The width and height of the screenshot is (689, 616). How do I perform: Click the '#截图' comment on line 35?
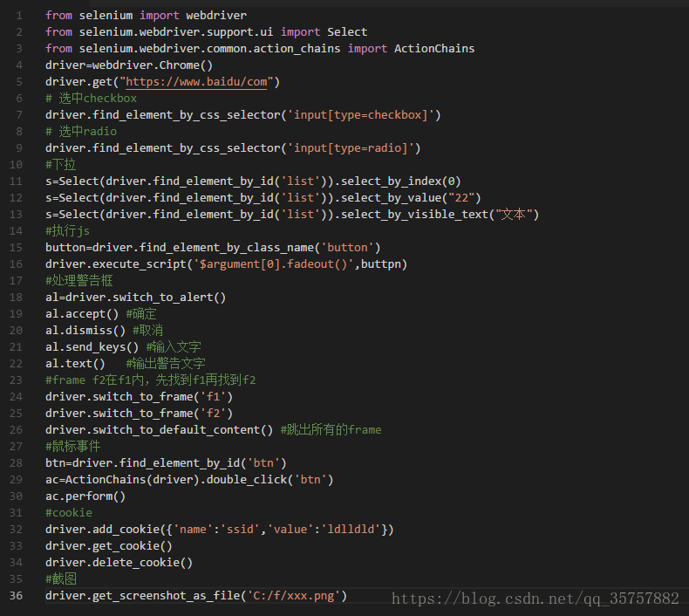pyautogui.click(x=61, y=579)
